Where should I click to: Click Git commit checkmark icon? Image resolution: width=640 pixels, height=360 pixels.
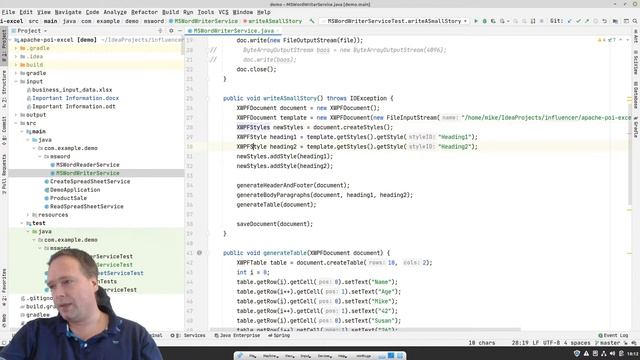578,21
